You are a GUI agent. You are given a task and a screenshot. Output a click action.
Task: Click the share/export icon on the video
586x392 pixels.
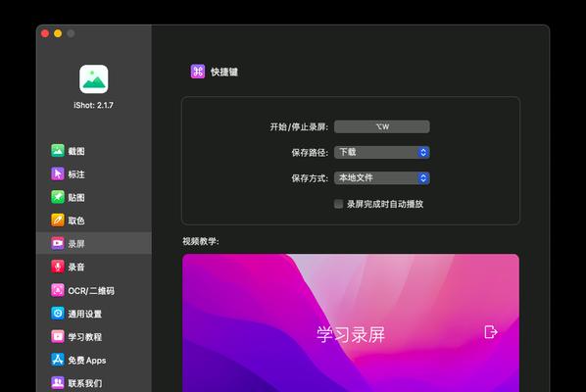click(491, 332)
